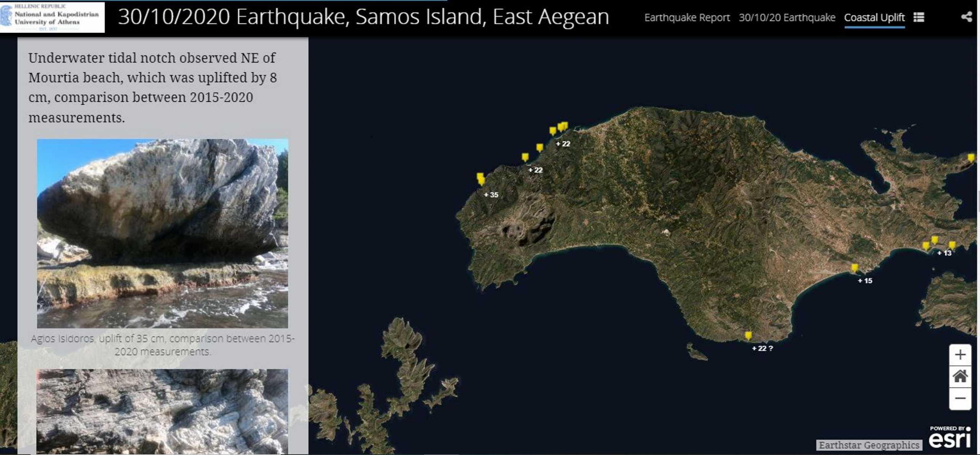Open the share icon in header
980x455 pixels.
tap(966, 17)
